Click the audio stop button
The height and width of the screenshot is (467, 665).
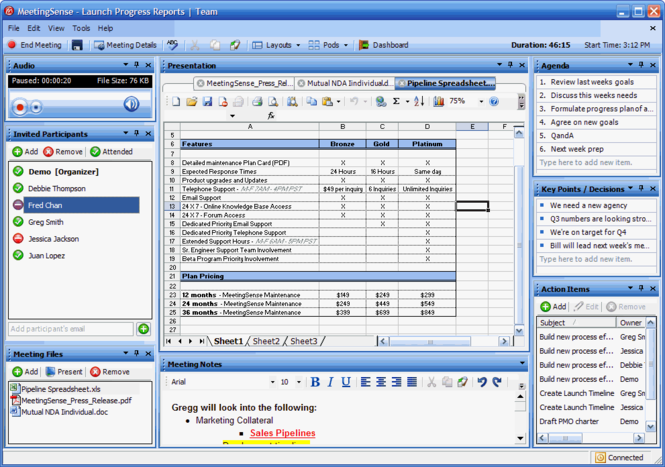pyautogui.click(x=36, y=107)
